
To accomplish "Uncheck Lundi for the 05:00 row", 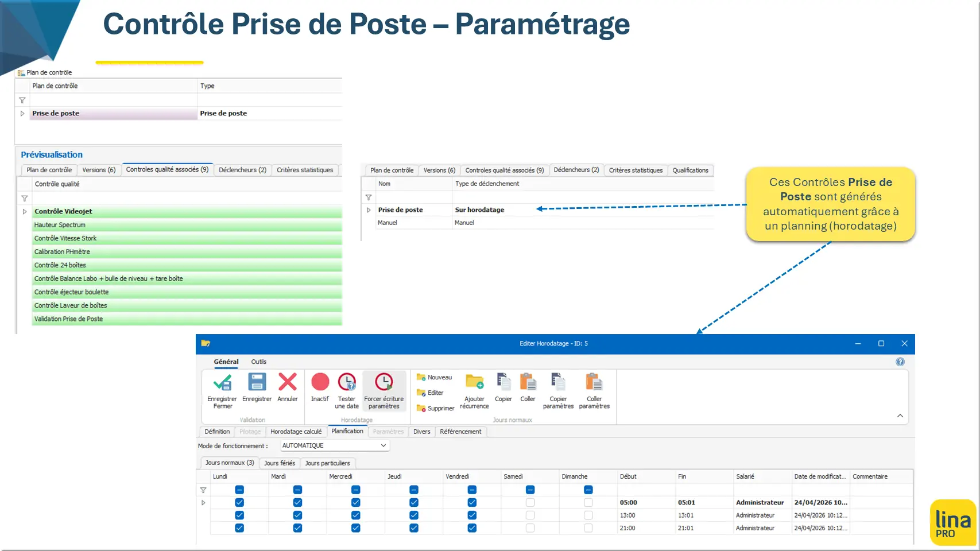I will pyautogui.click(x=239, y=502).
